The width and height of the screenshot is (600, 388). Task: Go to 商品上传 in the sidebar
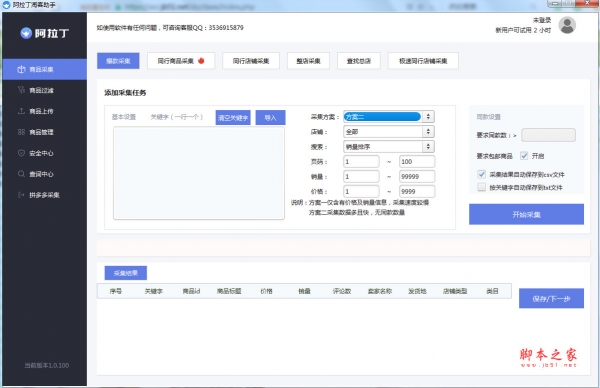[x=44, y=111]
